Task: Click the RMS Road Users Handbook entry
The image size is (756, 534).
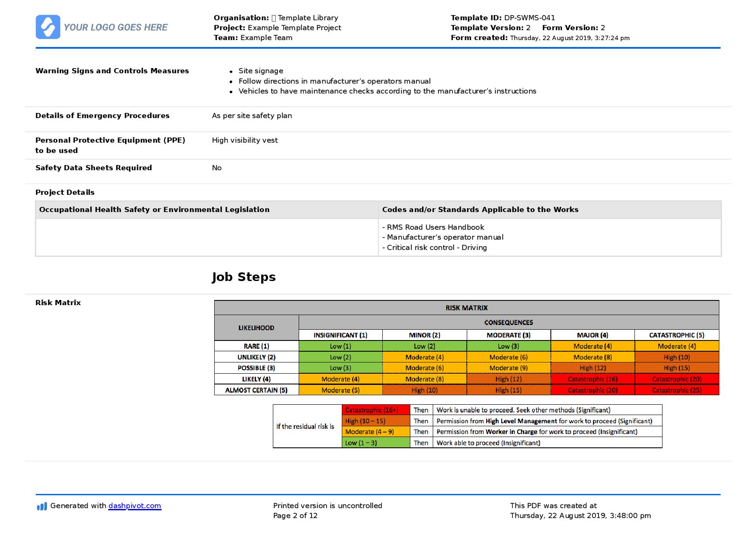Action: tap(433, 227)
